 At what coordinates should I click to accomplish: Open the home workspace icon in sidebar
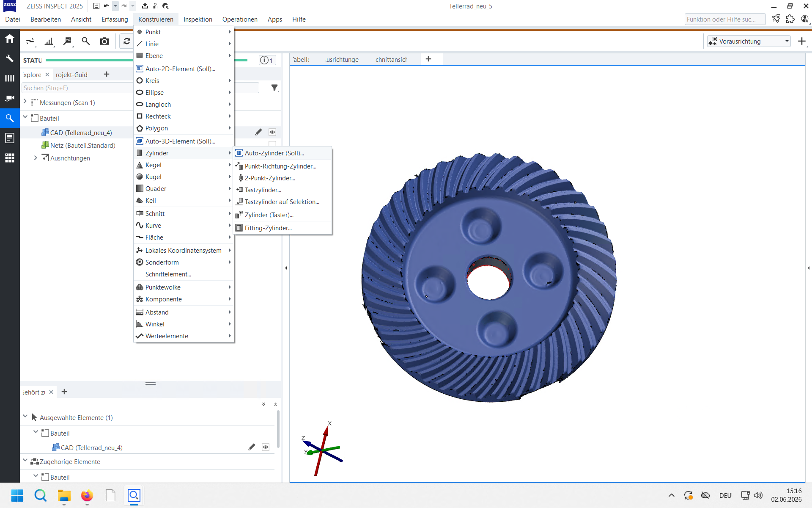pyautogui.click(x=10, y=39)
